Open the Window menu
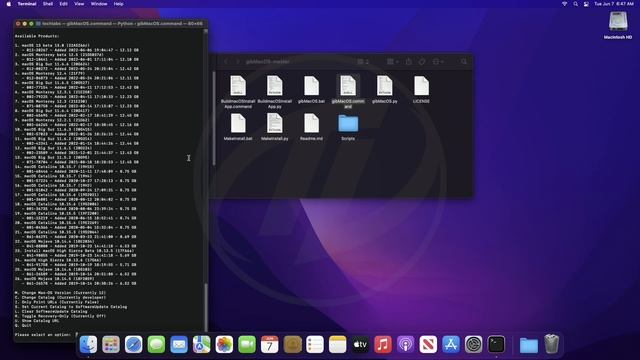This screenshot has height=360, width=640. pyautogui.click(x=99, y=4)
